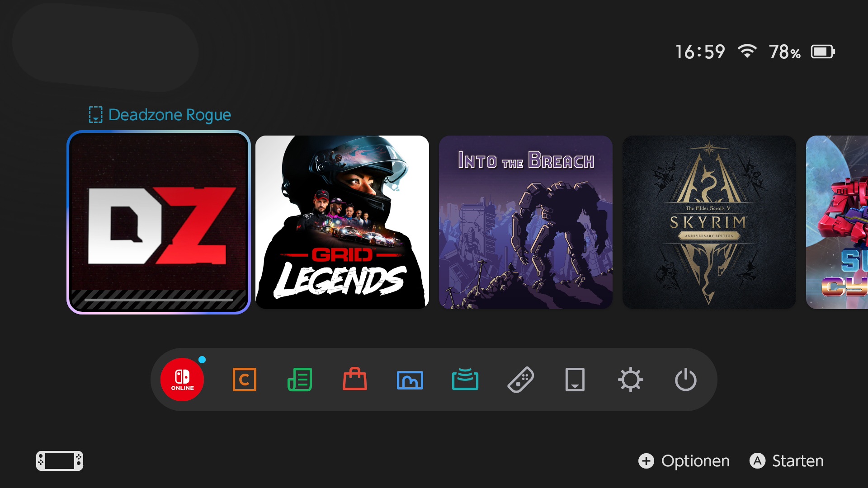Open GameChat orange C icon

[x=244, y=380]
